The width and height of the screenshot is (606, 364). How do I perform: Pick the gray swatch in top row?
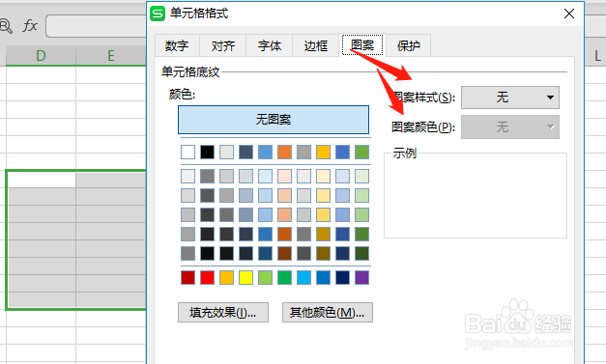303,153
